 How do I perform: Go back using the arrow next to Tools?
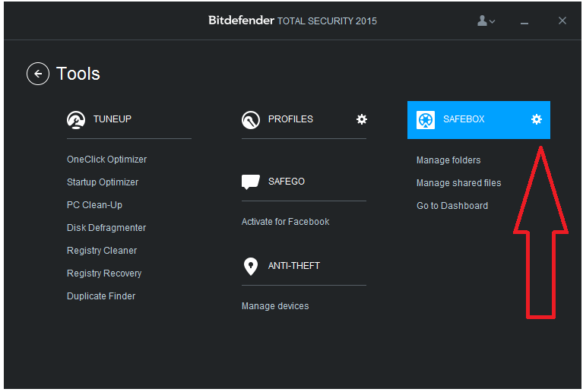(x=38, y=74)
